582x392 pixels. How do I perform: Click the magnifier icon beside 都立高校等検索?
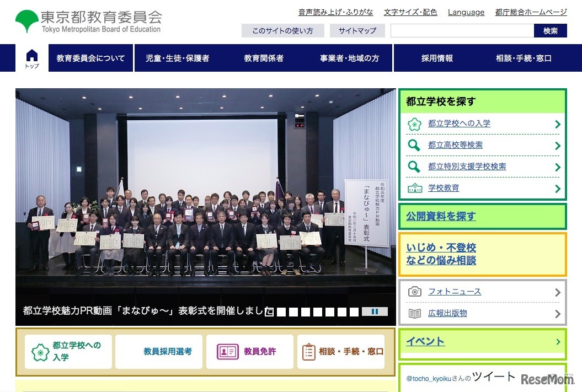click(x=414, y=145)
